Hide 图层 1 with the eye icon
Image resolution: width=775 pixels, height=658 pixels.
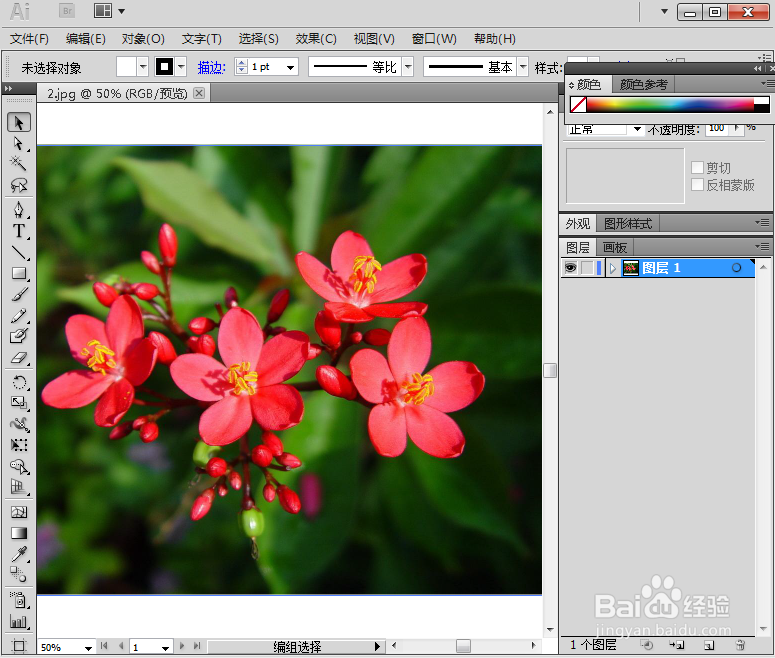coord(570,268)
